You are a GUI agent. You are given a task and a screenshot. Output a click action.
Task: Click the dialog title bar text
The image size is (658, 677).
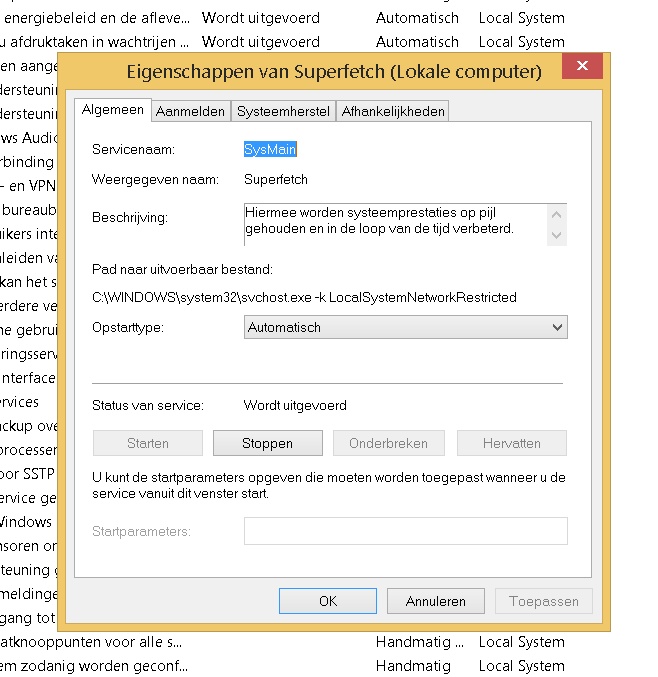(334, 72)
